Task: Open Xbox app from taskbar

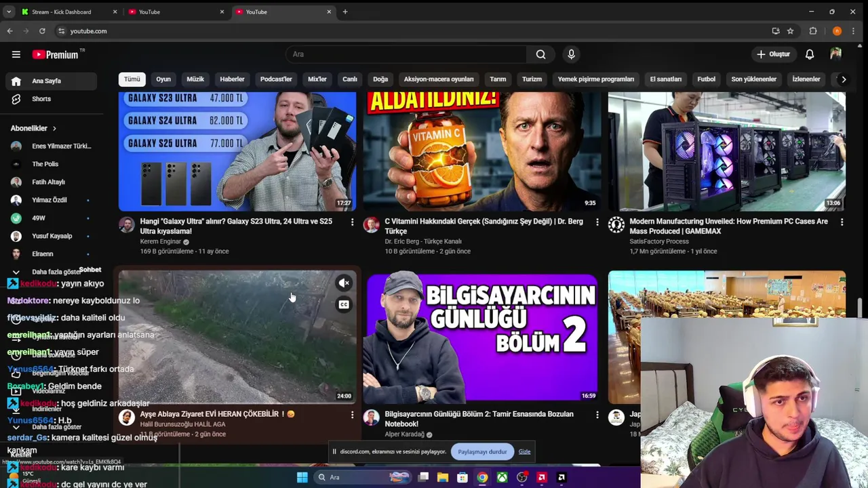Action: [502, 477]
